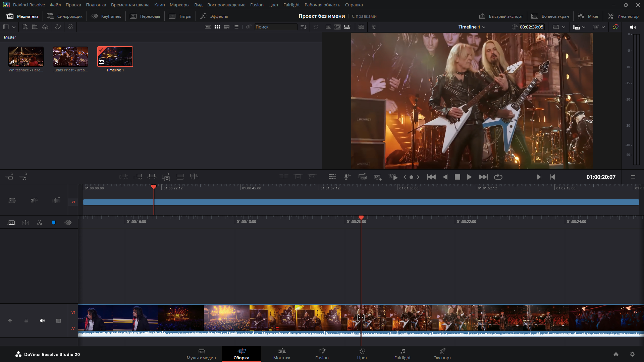644x362 pixels.
Task: Jump to the first frame
Action: pos(431,177)
